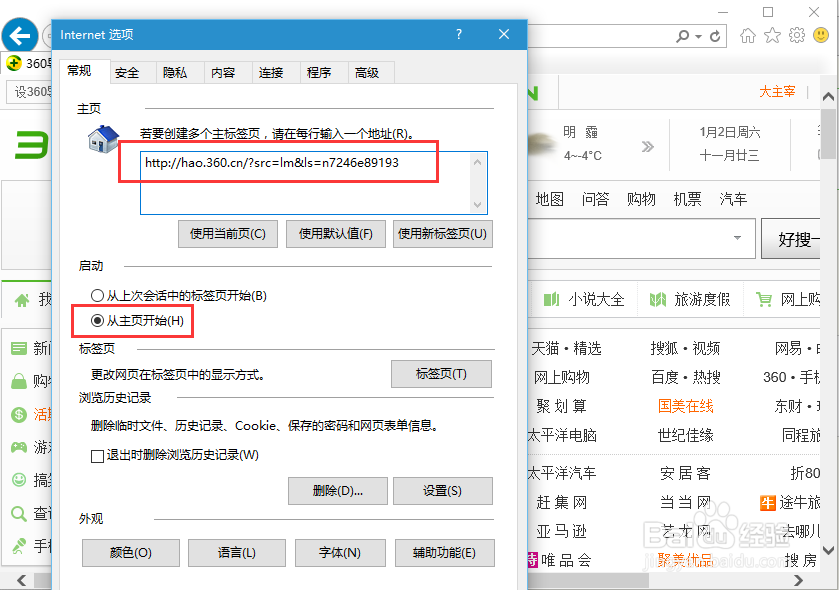Click the 好搜 search button
Image resolution: width=839 pixels, height=590 pixels.
click(x=791, y=239)
